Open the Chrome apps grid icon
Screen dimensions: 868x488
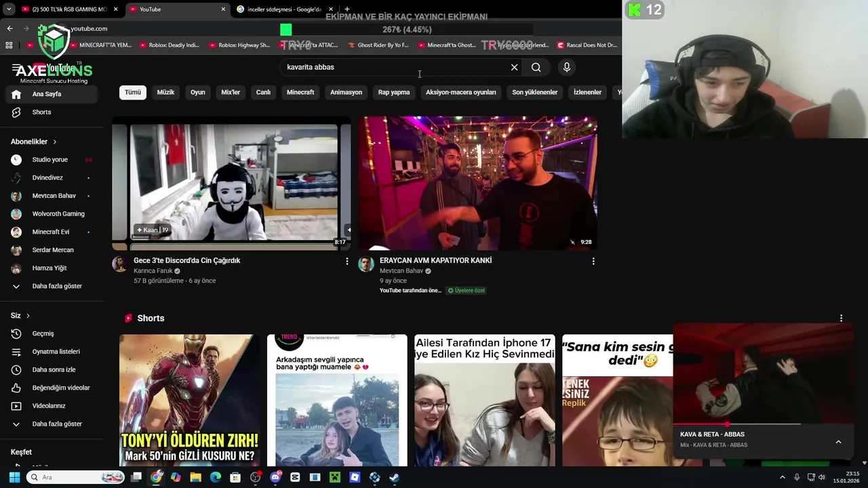9,45
